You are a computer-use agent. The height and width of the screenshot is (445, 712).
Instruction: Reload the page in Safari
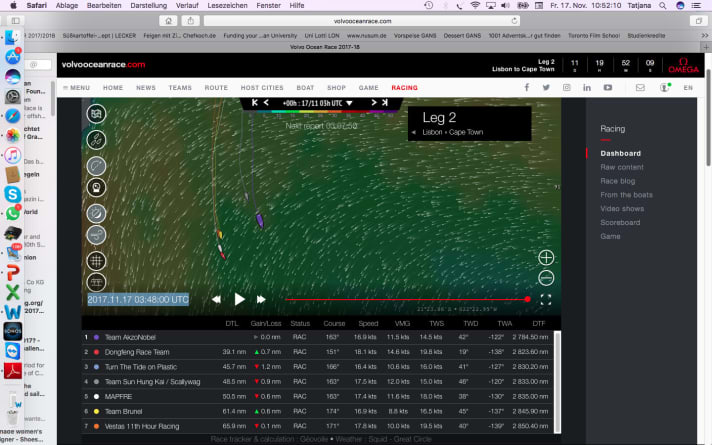coord(514,21)
